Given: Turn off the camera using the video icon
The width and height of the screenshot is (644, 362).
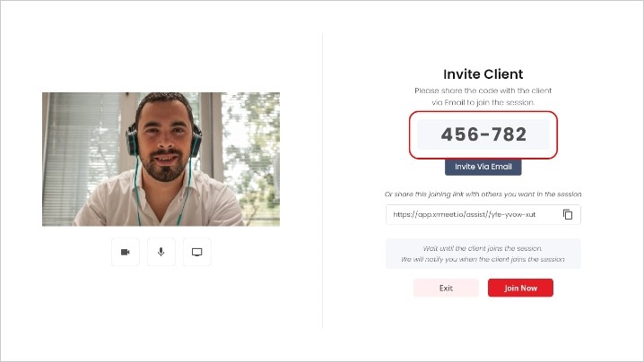Looking at the screenshot, I should [x=126, y=252].
